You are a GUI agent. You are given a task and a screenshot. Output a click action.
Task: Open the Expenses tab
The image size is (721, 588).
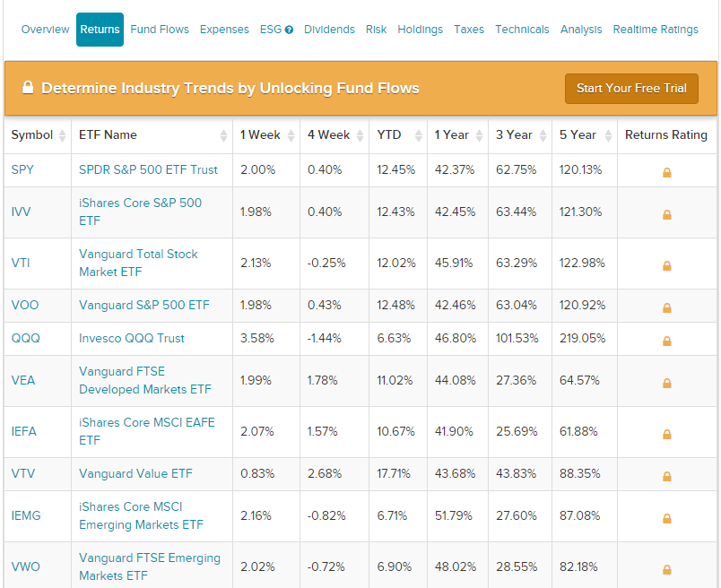(224, 30)
